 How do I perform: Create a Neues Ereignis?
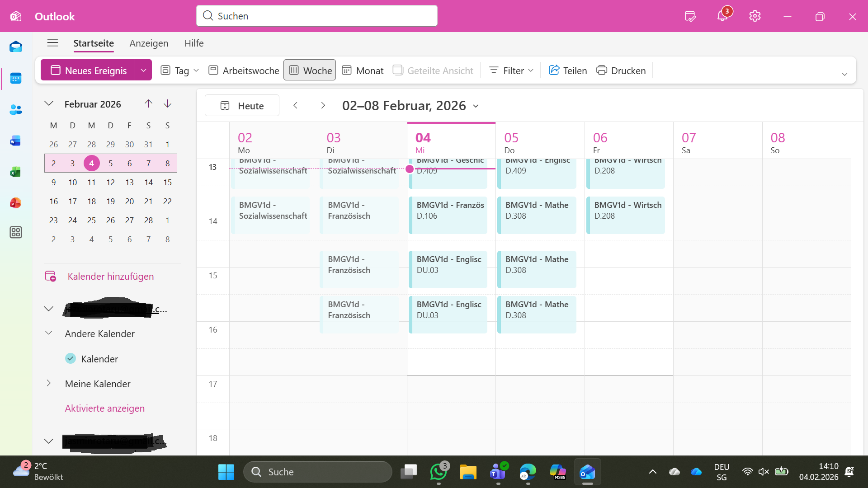pyautogui.click(x=88, y=70)
